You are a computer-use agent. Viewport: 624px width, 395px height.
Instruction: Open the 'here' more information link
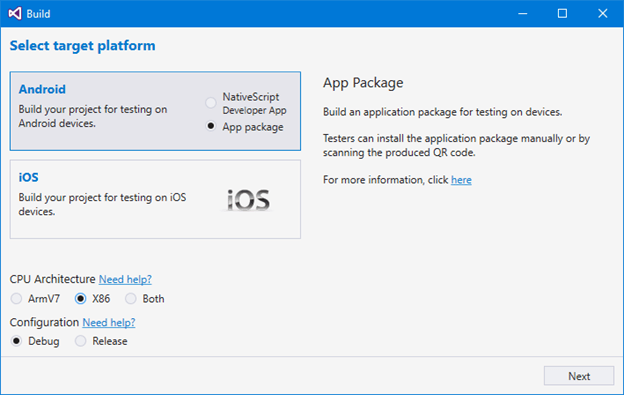tap(461, 180)
